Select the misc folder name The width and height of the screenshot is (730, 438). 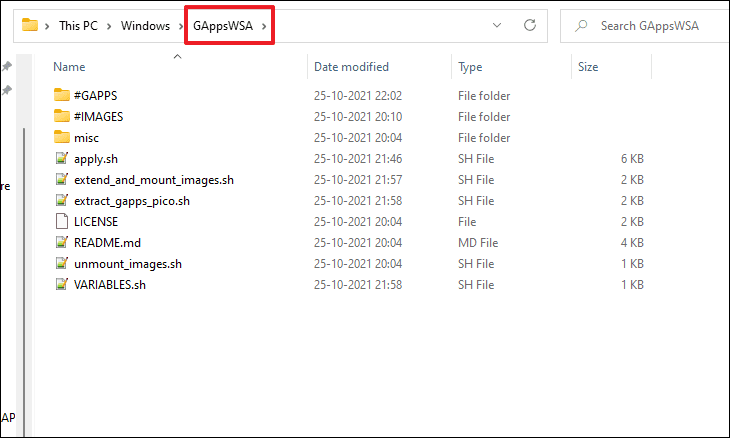[86, 138]
